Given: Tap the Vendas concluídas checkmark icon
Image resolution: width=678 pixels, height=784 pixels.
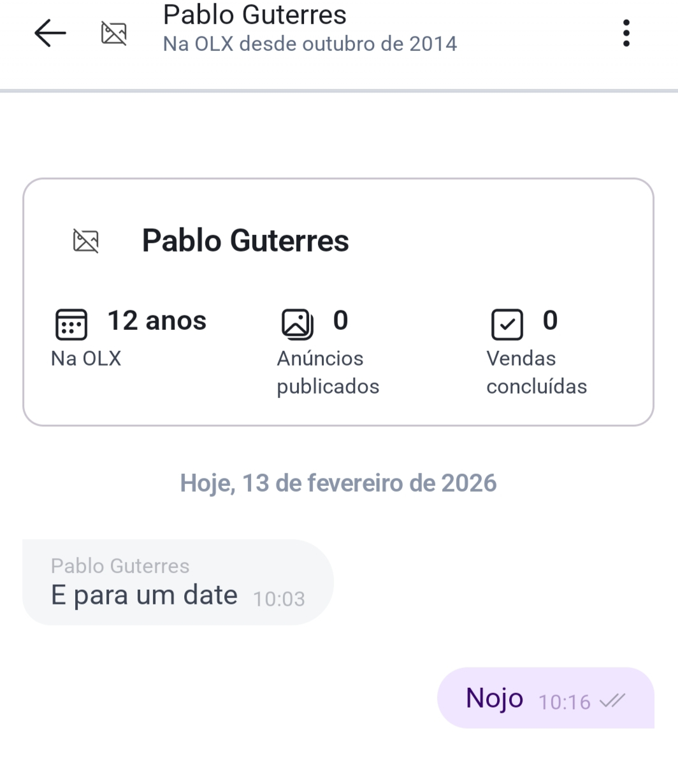Looking at the screenshot, I should click(x=507, y=324).
